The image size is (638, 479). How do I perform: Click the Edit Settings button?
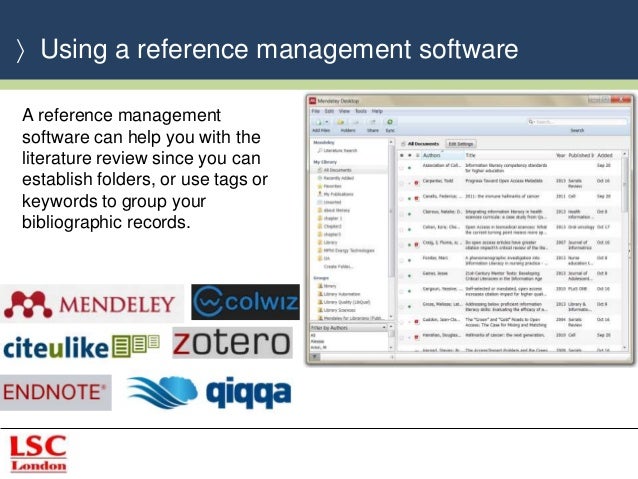click(x=461, y=144)
